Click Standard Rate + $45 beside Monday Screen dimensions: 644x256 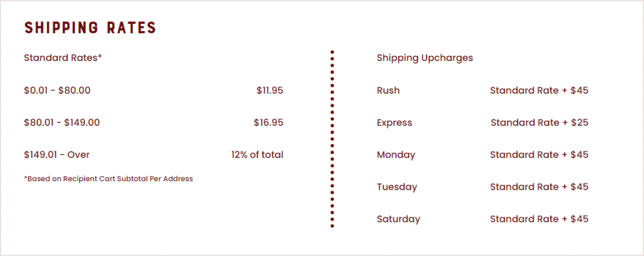point(539,155)
